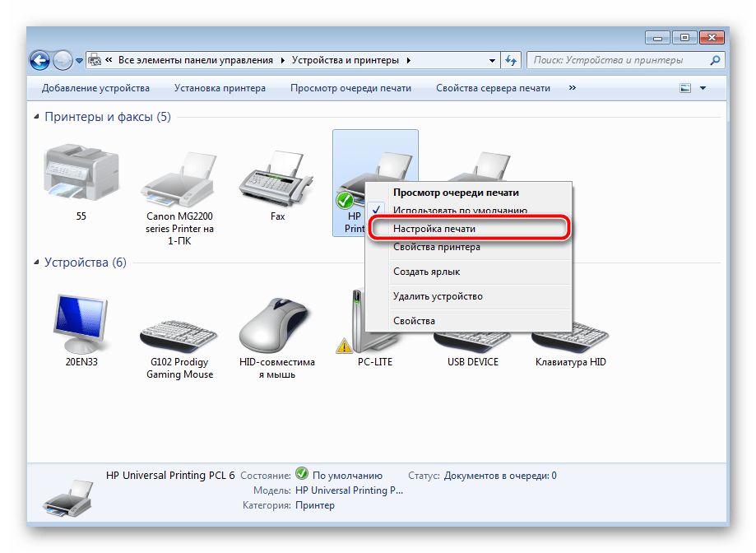Collapse the 'Устройства' group
The height and width of the screenshot is (553, 756).
coord(36,263)
